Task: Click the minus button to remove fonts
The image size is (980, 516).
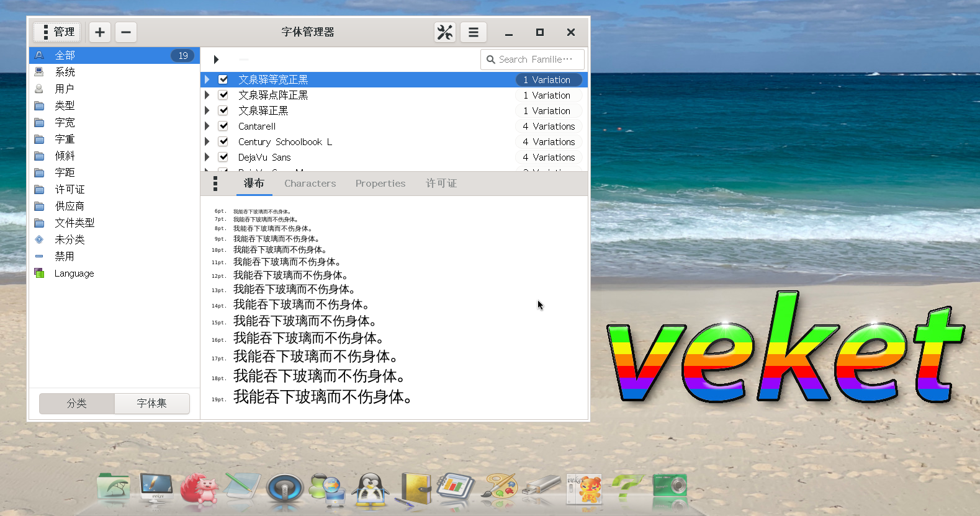Action: coord(126,32)
